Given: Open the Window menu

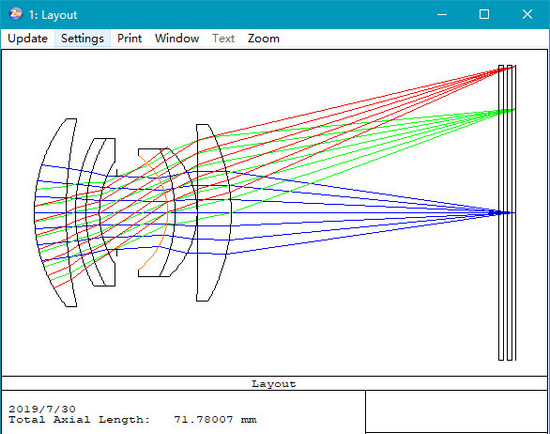Looking at the screenshot, I should point(177,38).
